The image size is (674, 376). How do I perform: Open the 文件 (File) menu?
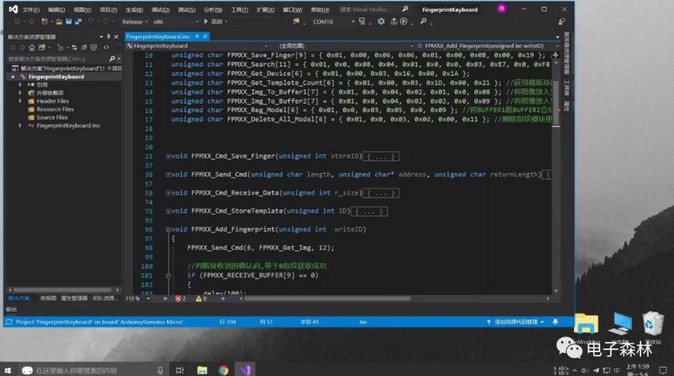[x=31, y=9]
